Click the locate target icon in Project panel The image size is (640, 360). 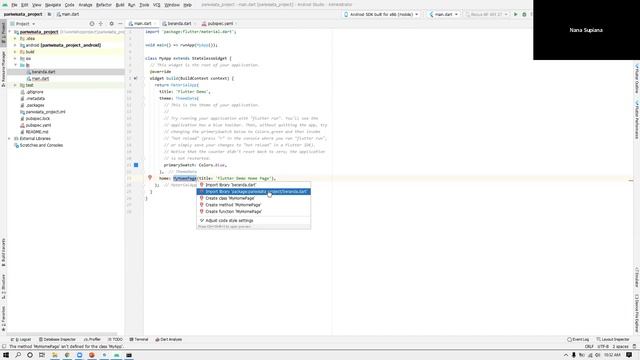click(92, 24)
